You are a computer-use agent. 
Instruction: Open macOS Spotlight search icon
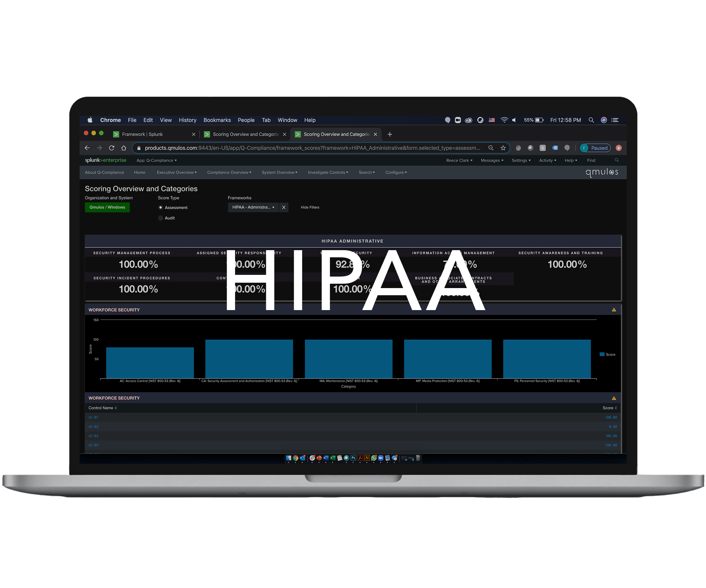pos(591,120)
